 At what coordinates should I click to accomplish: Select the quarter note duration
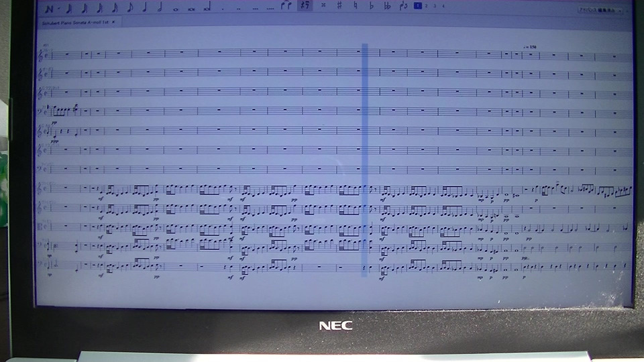pos(145,7)
